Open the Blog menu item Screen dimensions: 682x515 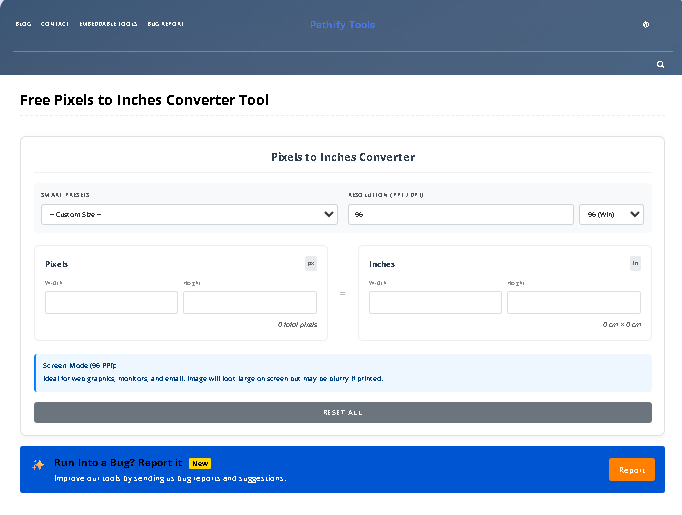tap(23, 24)
